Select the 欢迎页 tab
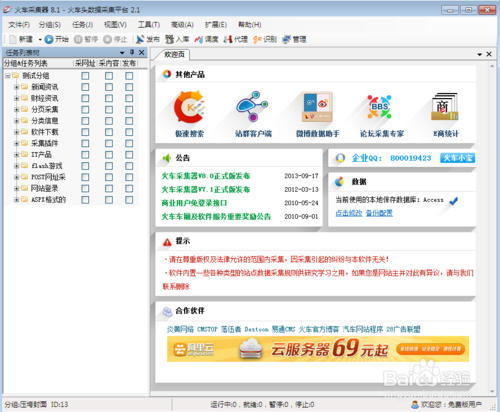Screen dimensions: 500x412 pyautogui.click(x=174, y=54)
